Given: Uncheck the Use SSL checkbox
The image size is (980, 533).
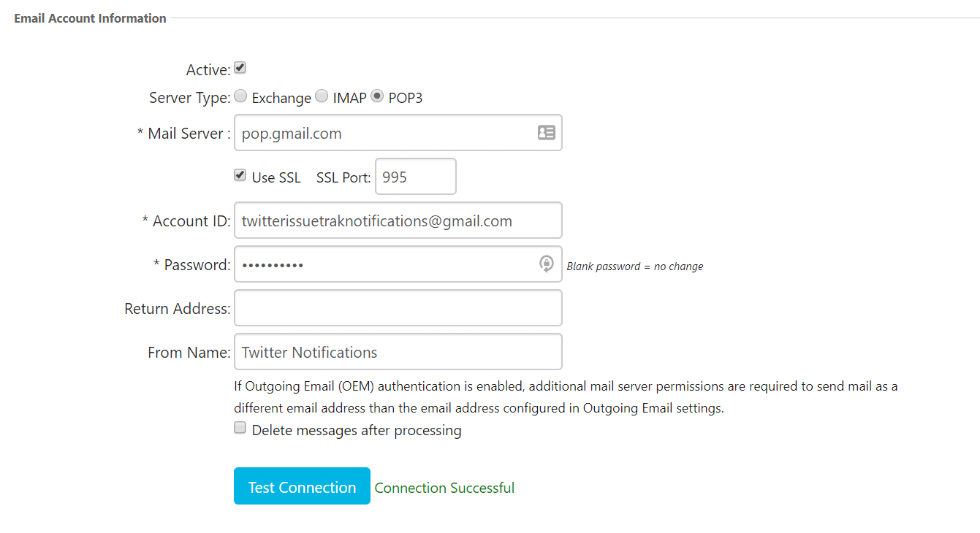Looking at the screenshot, I should (x=240, y=175).
